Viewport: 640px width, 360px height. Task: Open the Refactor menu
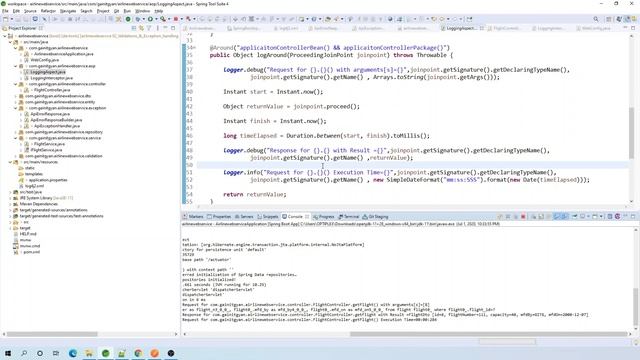(x=48, y=11)
